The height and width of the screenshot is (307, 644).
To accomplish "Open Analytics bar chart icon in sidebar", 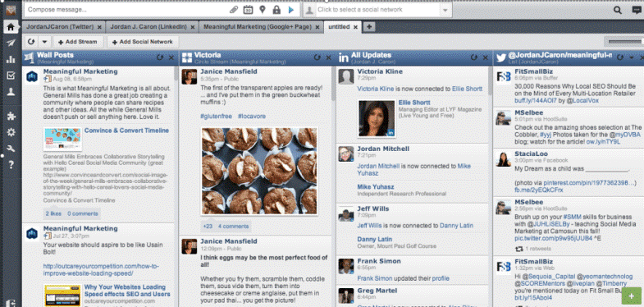I will (11, 60).
